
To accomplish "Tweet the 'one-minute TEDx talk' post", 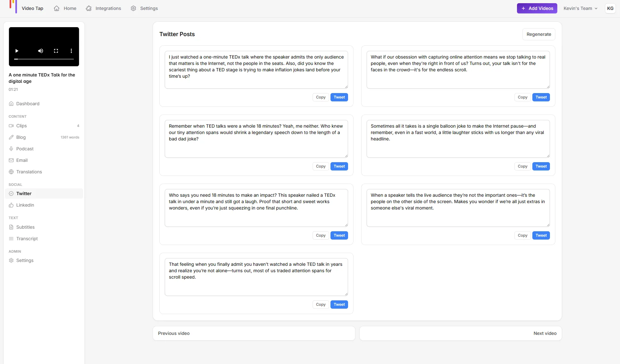I will (x=339, y=97).
